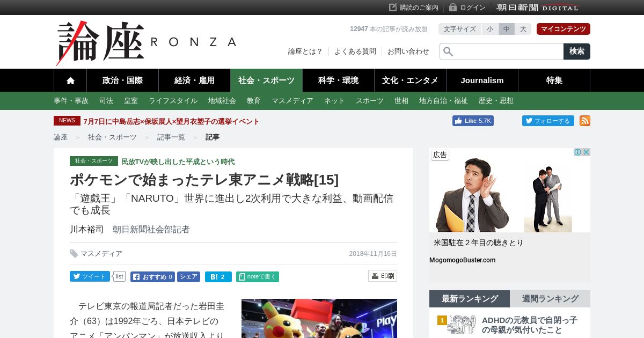
Task: Open the Journalism menu
Action: coord(482,80)
